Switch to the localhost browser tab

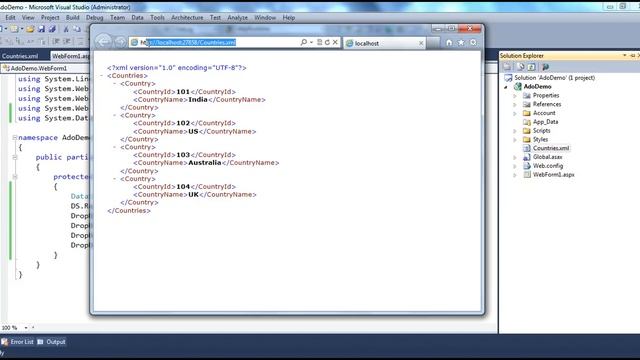pyautogui.click(x=384, y=43)
